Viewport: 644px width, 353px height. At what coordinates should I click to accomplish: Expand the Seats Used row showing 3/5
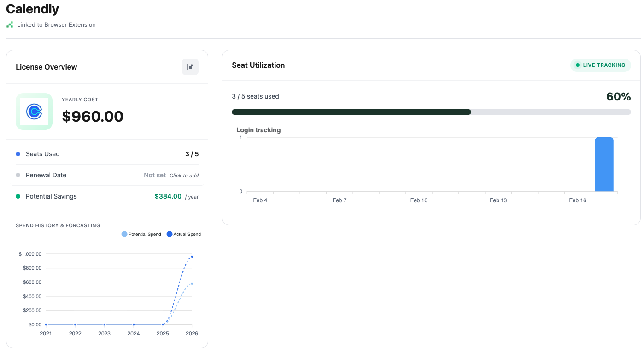point(192,154)
